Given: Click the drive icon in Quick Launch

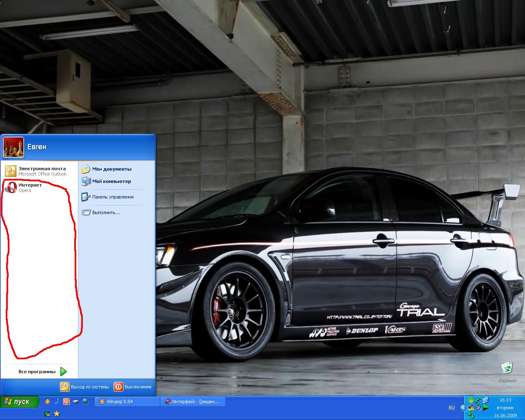Looking at the screenshot, I should [76, 402].
